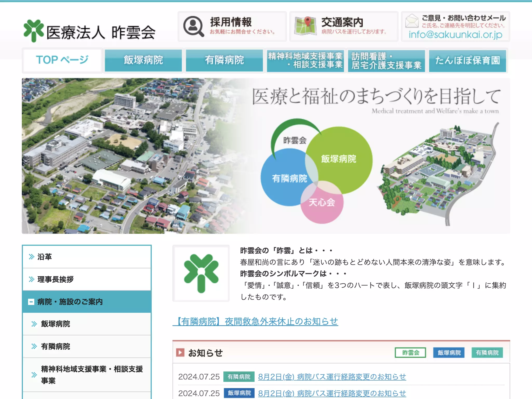
Task: Filter news by the blue 飯塚病院 tag button
Action: [x=449, y=353]
